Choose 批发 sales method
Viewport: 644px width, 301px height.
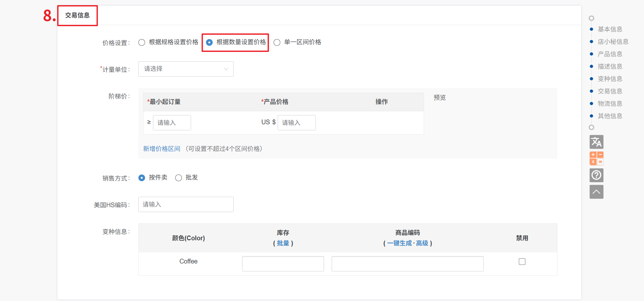click(x=179, y=178)
